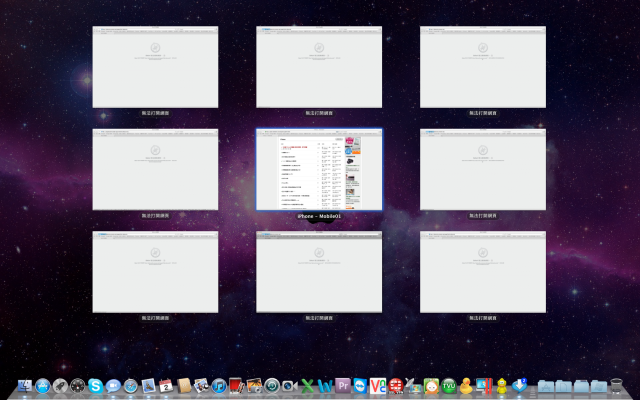Viewport: 640px width, 400px height.
Task: Launch Photo Booth red curtain icon
Action: (236, 385)
